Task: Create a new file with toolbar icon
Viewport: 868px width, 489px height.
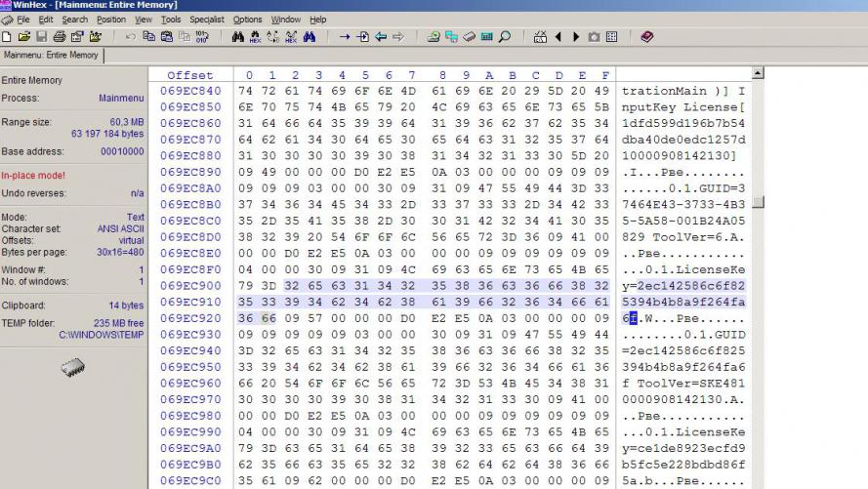Action: coord(7,37)
